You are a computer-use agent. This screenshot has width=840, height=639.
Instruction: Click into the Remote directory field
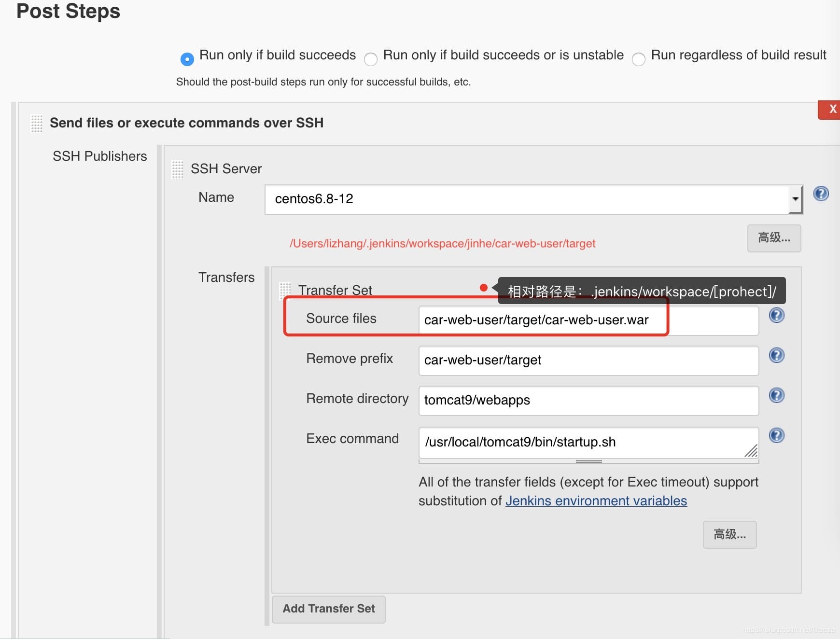pyautogui.click(x=588, y=401)
